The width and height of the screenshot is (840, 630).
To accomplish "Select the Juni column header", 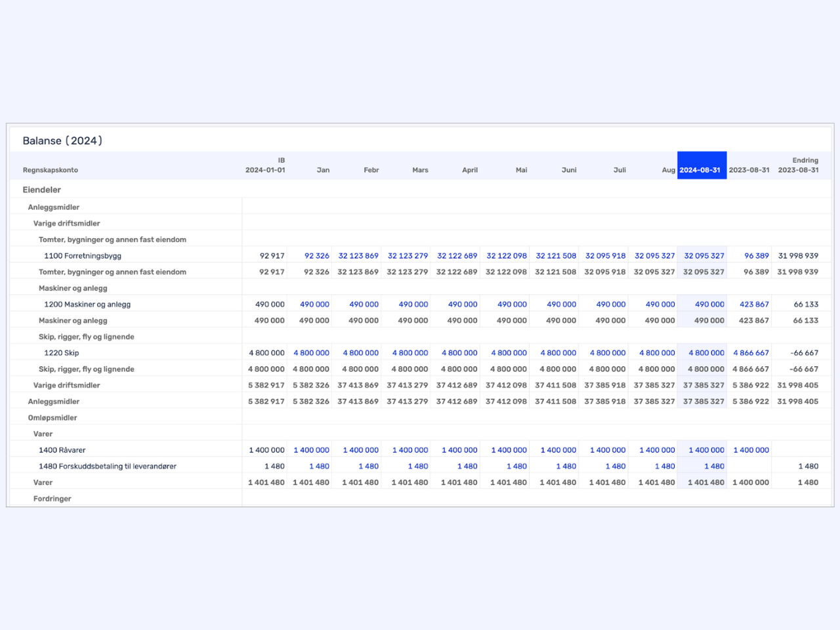I will pyautogui.click(x=569, y=170).
